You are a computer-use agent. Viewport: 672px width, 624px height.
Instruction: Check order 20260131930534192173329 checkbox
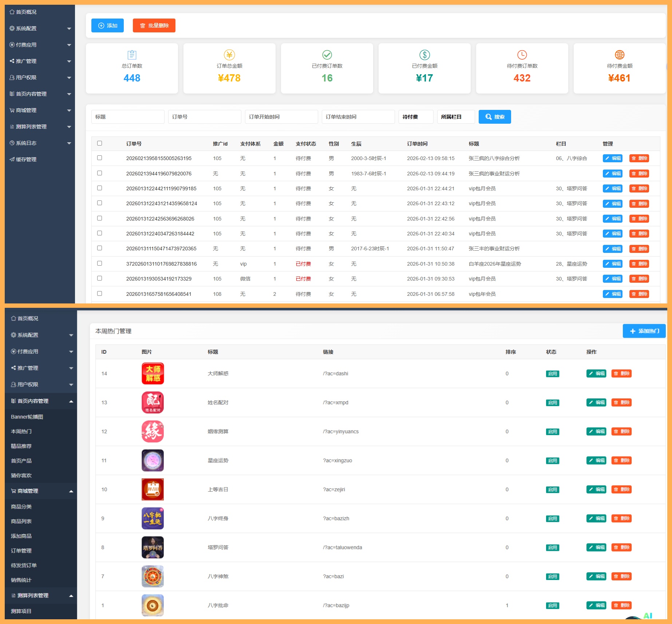[99, 278]
